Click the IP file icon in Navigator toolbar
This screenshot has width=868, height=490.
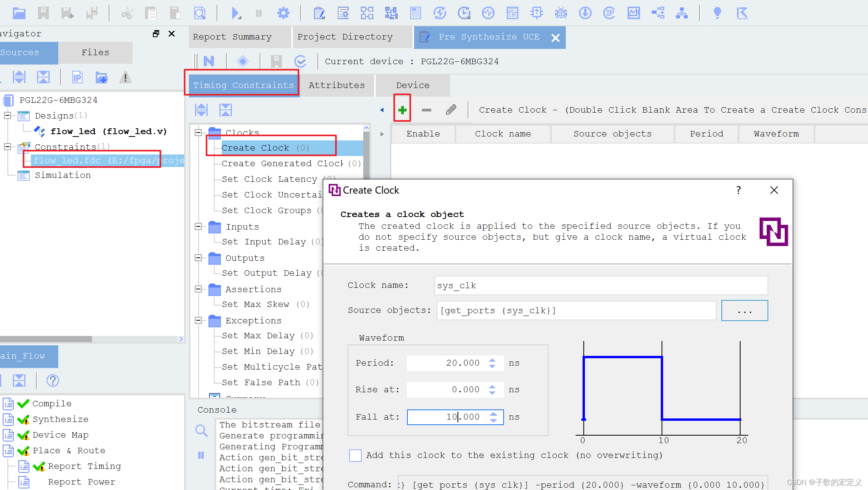click(x=77, y=77)
